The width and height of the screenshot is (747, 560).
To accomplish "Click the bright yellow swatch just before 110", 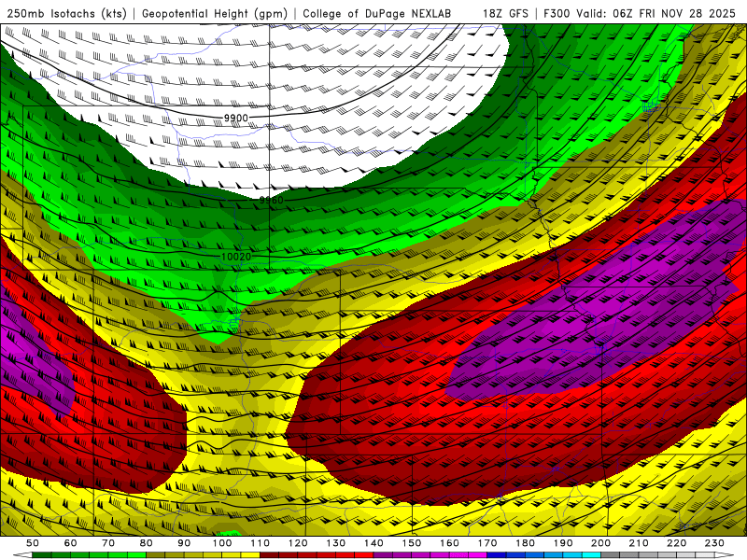I will point(250,554).
